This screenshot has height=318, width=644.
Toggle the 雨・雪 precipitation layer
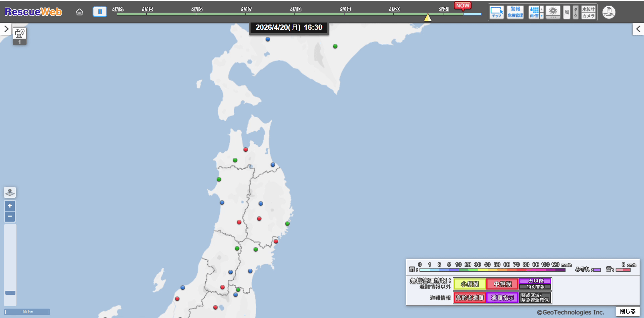click(534, 12)
